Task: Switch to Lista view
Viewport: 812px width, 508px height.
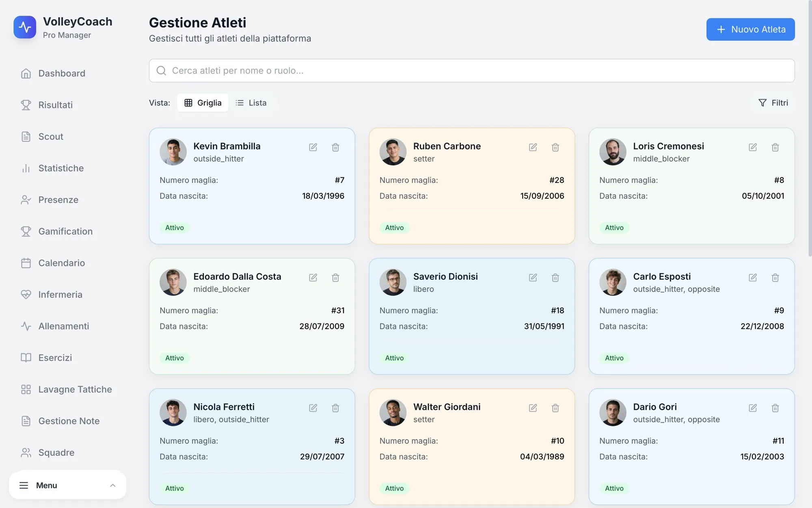Action: [x=251, y=103]
